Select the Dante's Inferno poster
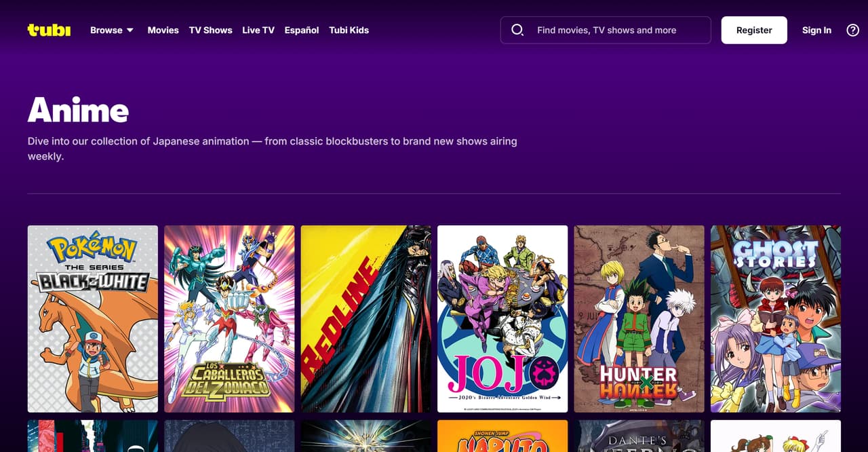This screenshot has width=868, height=452. point(639,436)
